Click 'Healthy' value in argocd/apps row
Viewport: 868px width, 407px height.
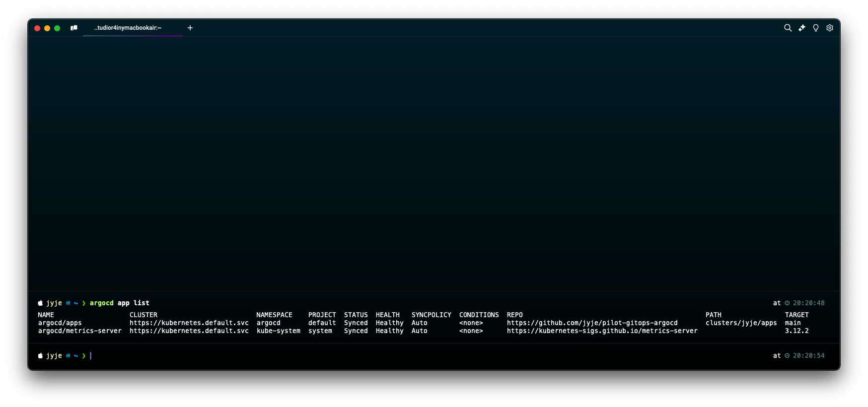[x=390, y=323]
